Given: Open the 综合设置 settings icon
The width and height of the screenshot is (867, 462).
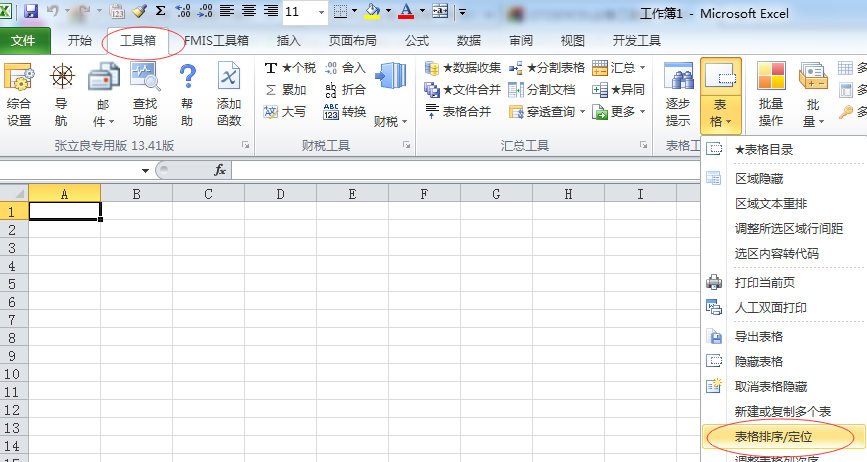Looking at the screenshot, I should tap(19, 95).
